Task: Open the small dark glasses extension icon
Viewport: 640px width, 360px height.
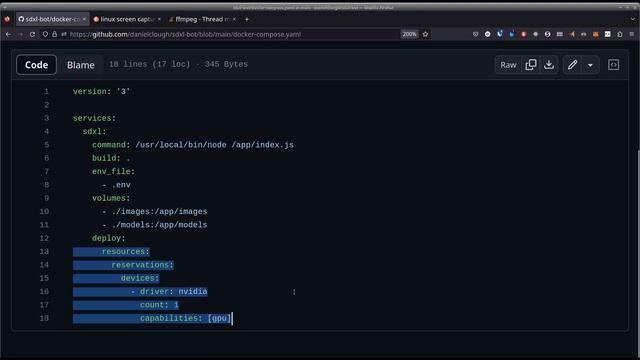Action: [x=584, y=34]
